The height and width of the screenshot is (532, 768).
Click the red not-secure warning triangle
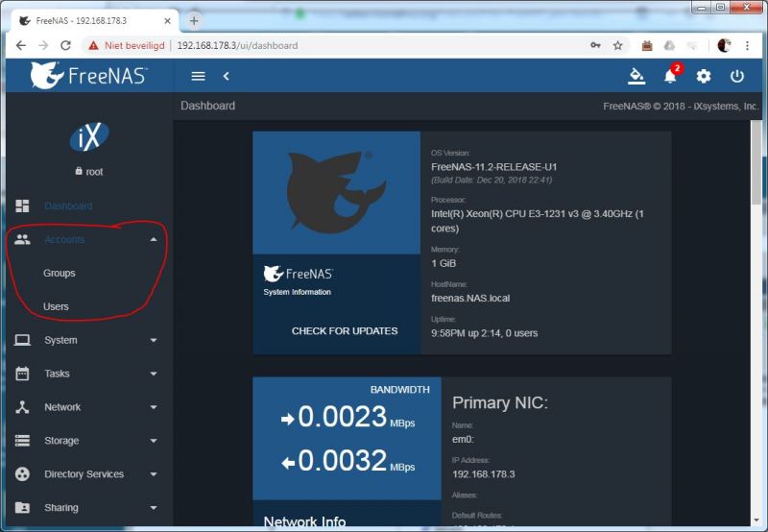click(x=93, y=45)
